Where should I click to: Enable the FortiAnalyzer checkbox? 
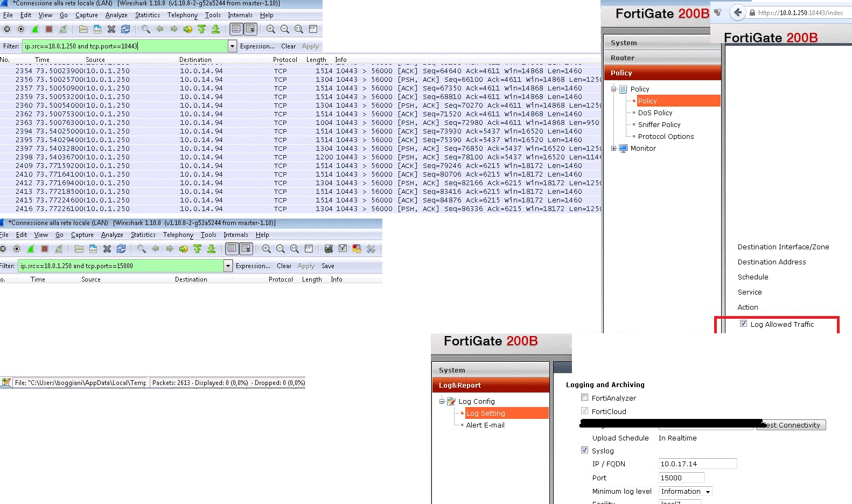(x=584, y=397)
